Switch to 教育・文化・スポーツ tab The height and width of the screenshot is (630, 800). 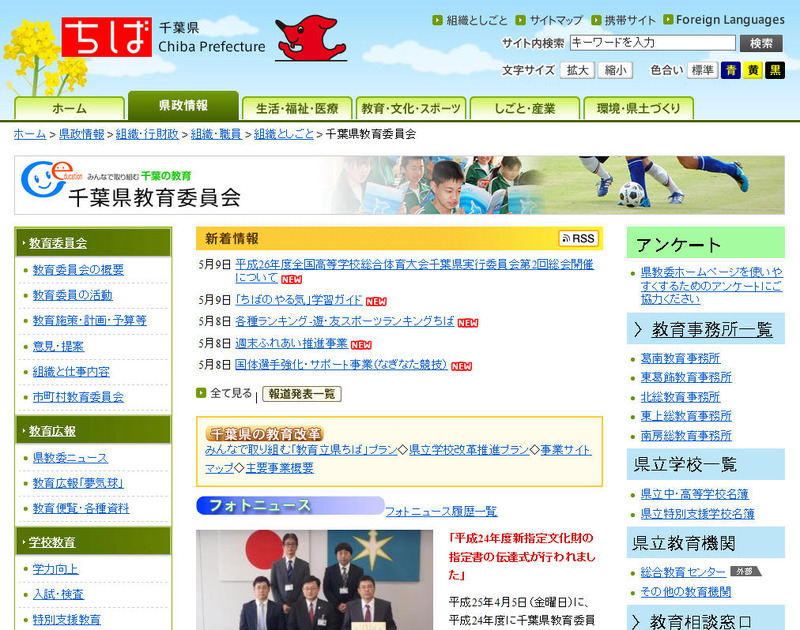(410, 108)
